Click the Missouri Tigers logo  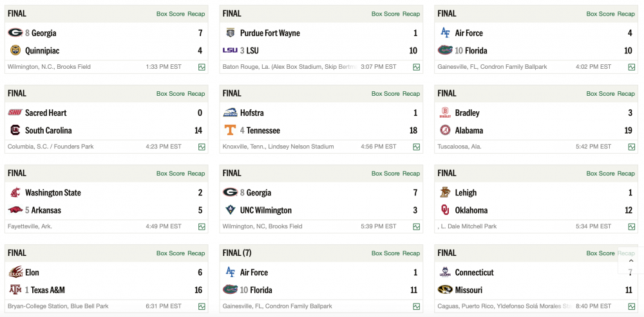445,289
